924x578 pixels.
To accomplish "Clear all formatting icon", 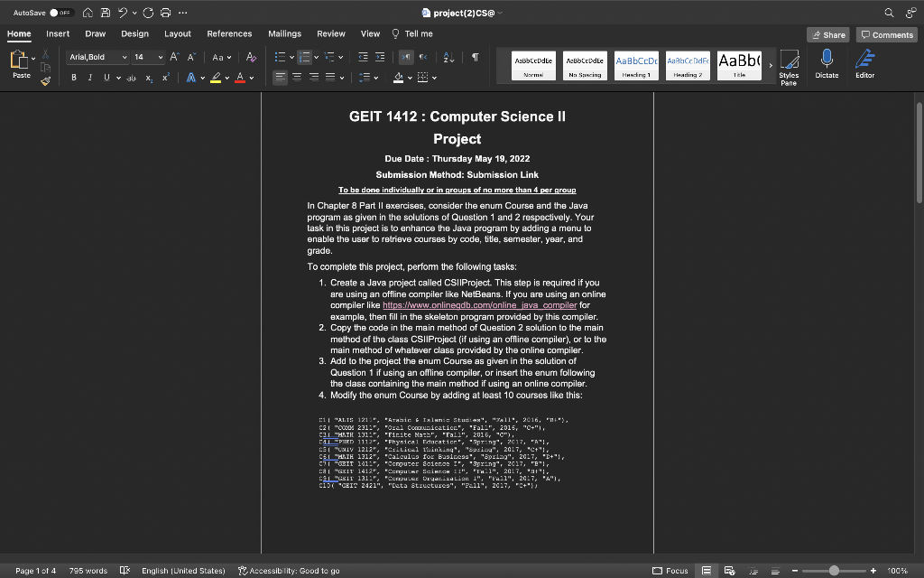I will pos(251,57).
